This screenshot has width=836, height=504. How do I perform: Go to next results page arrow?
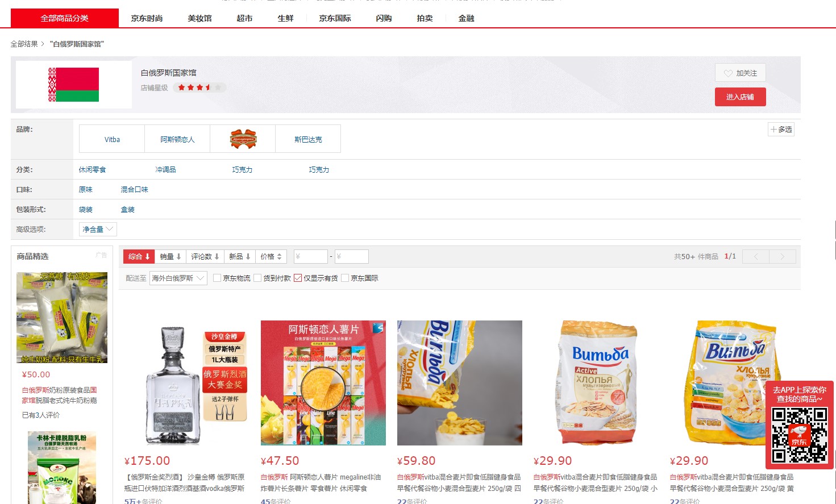(783, 257)
